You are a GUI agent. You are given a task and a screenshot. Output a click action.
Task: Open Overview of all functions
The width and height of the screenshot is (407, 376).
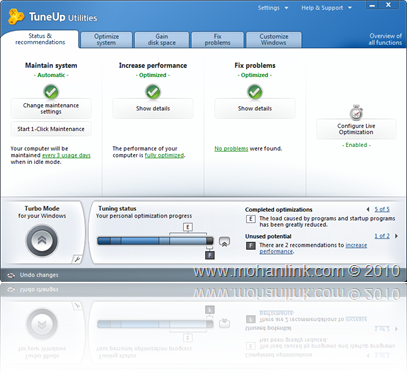385,39
